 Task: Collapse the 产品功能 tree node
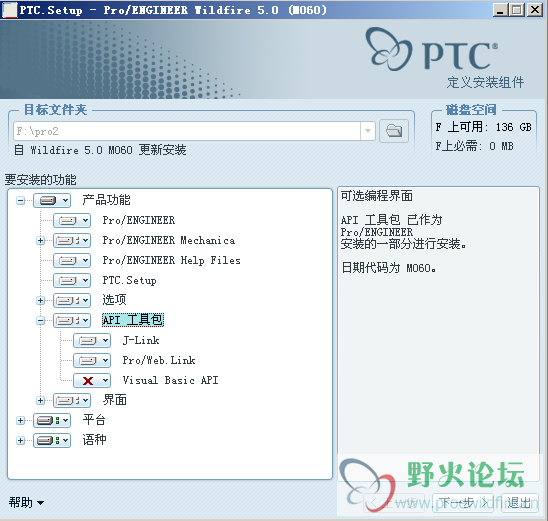point(21,201)
